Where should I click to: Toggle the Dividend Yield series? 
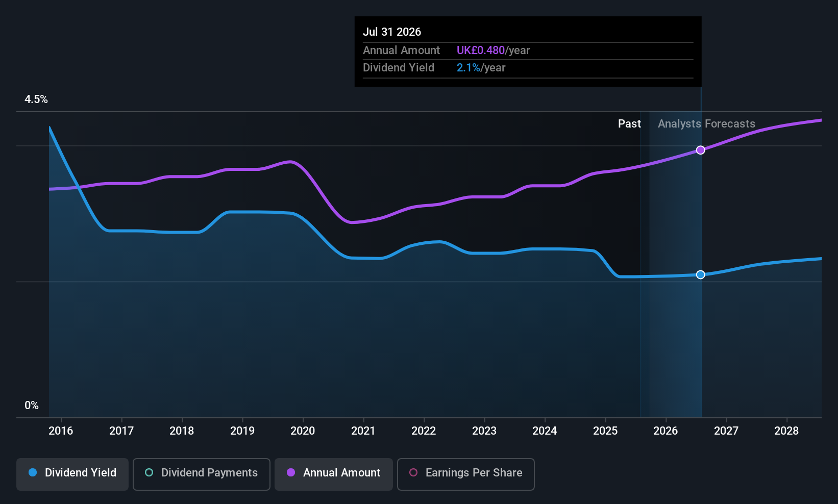coord(72,474)
